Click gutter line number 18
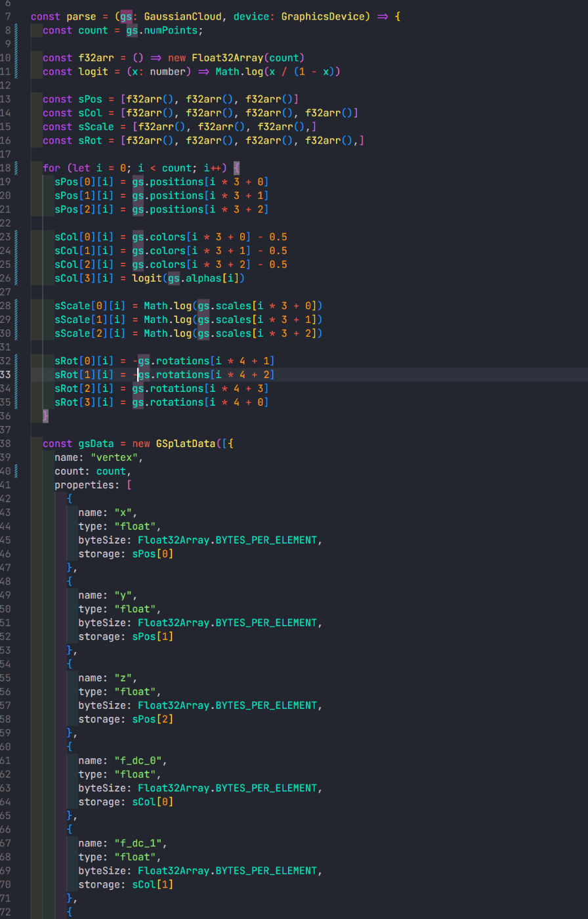Viewport: 588px width, 919px height. coord(5,168)
